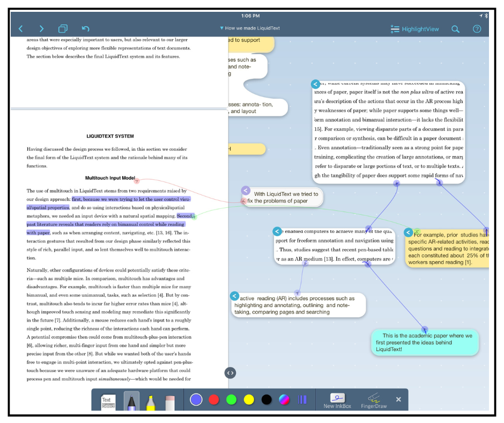
Task: Tap the green link anchor after 'Second'
Action: (x=194, y=217)
